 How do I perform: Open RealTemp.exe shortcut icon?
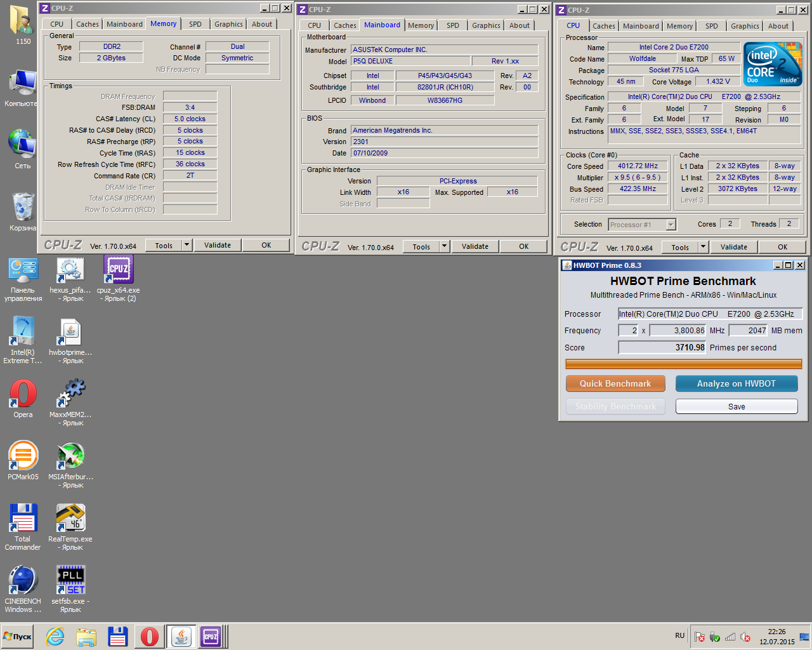pos(70,527)
